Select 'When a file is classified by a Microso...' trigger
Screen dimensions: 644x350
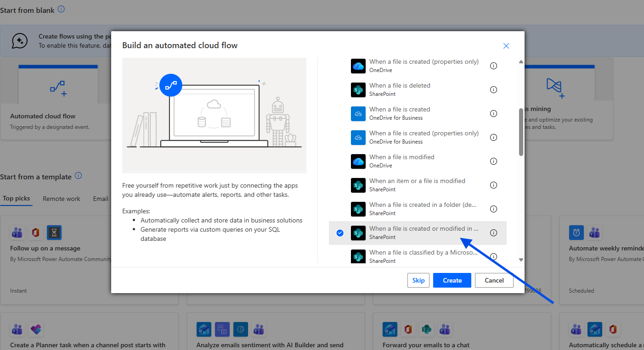423,256
